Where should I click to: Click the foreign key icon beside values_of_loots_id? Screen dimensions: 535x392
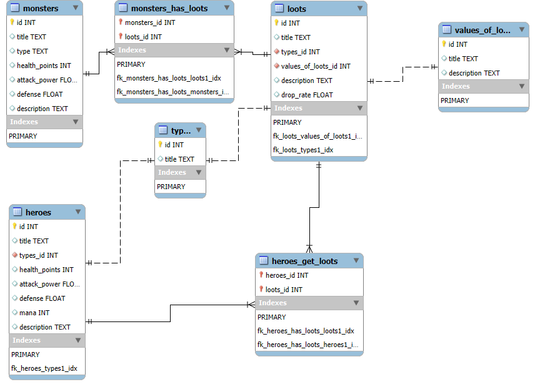(276, 66)
